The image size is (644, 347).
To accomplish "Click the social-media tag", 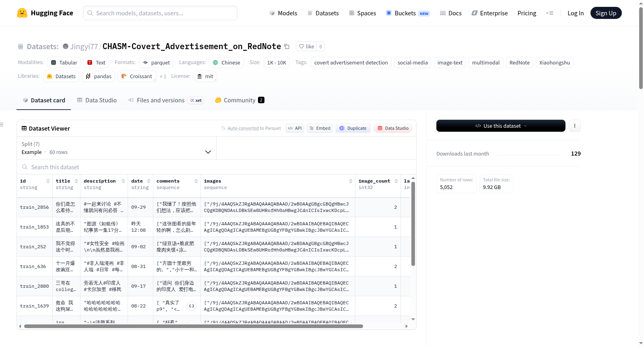I will (x=413, y=62).
